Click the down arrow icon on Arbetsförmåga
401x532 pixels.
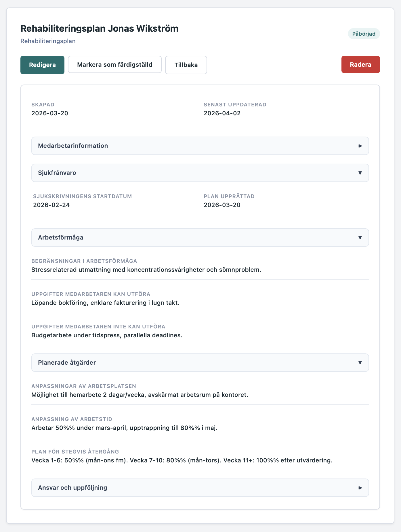(x=360, y=238)
